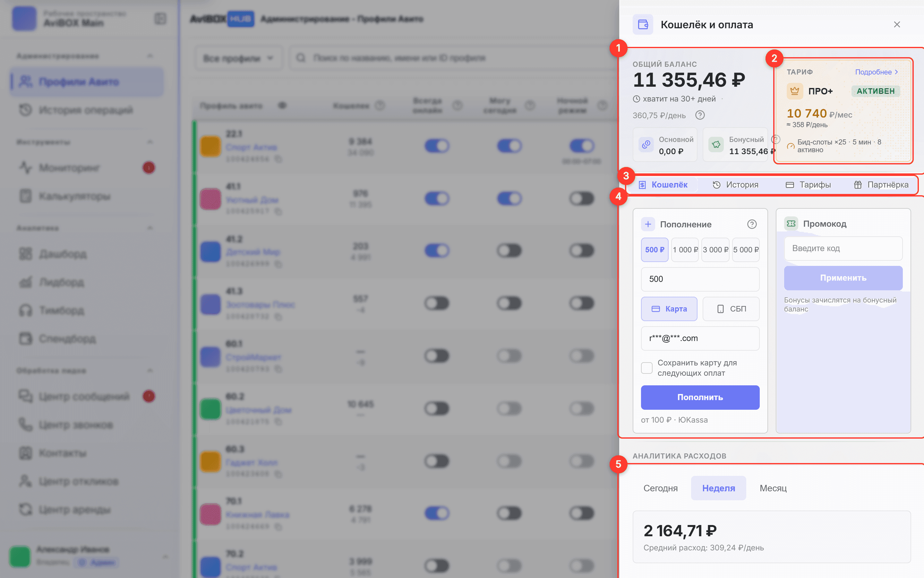Click the help icon beside Всегда онлайн header
Viewport: 924px width, 578px height.
tap(458, 106)
